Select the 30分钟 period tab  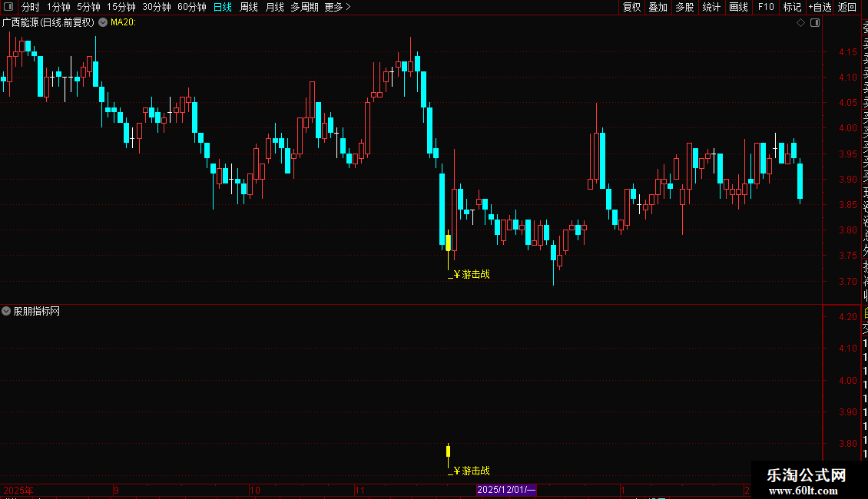tap(156, 7)
